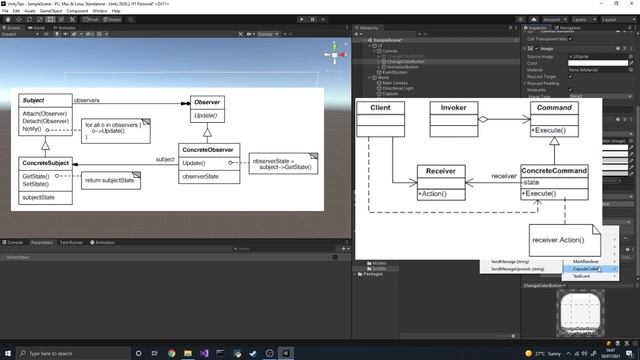Viewport: 640px width, 360px height.
Task: Select Directional Light in Hierarchy
Action: [395, 88]
